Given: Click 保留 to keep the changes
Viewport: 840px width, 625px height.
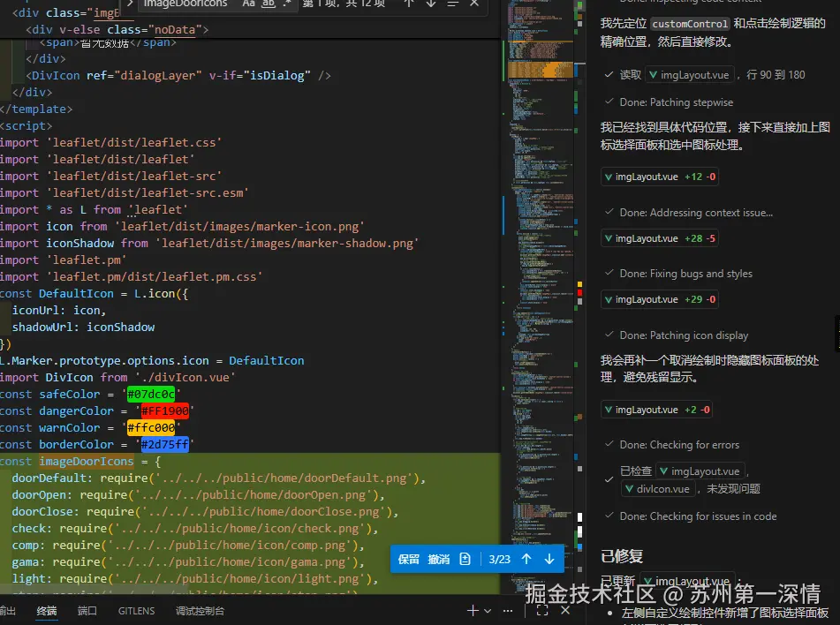Looking at the screenshot, I should point(409,559).
